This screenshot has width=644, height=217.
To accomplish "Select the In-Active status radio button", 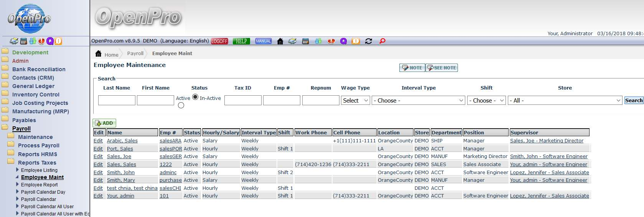I will tap(181, 105).
